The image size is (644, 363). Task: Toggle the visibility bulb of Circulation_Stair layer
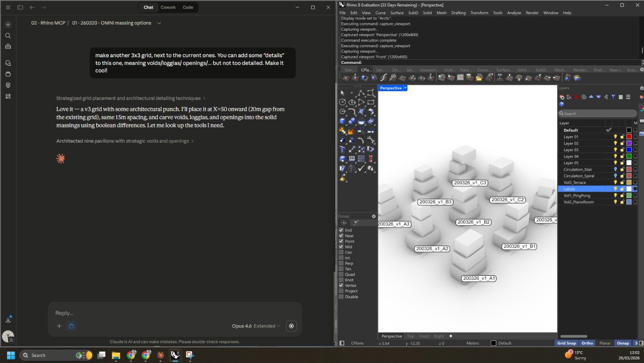615,169
